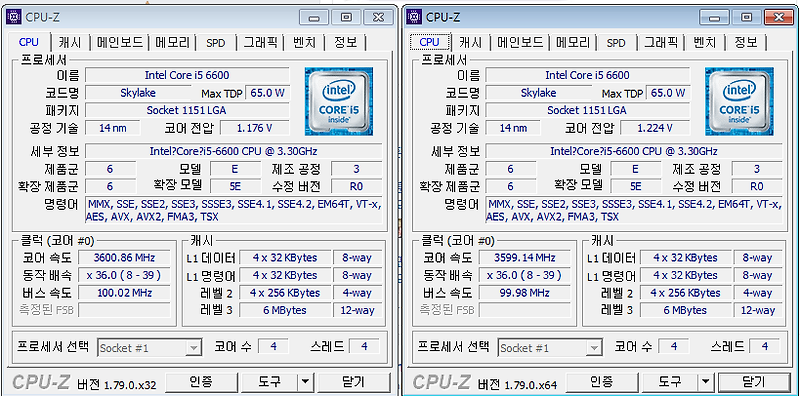Maximize the right CPU-Z window
The width and height of the screenshot is (800, 396).
pos(746,17)
